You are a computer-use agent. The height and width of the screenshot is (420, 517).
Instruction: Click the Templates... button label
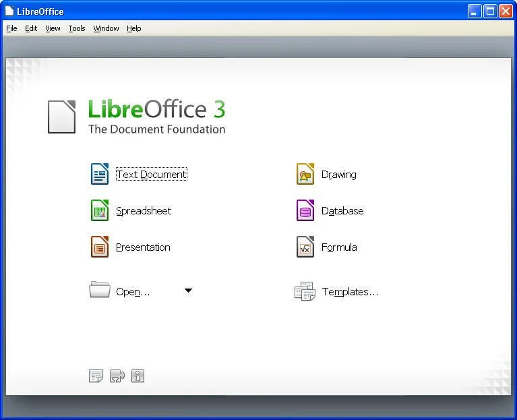click(x=350, y=292)
